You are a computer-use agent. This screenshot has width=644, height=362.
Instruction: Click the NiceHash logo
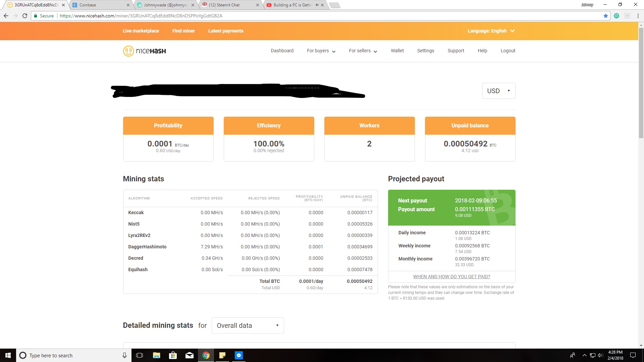click(144, 51)
